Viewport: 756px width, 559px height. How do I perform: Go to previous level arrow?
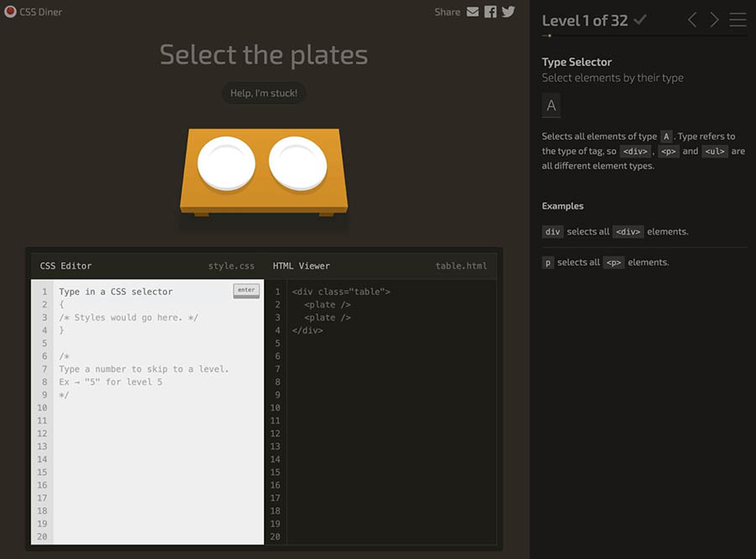click(x=692, y=20)
